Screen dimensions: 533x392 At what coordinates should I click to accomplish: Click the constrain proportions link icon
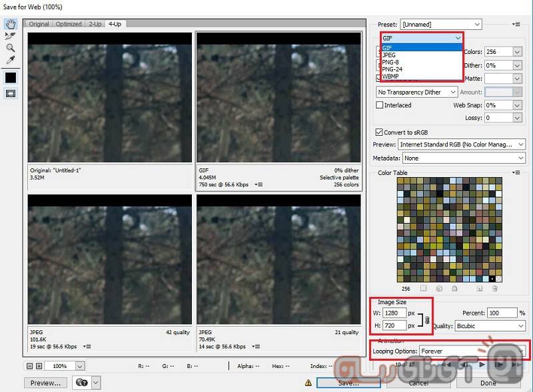427,319
